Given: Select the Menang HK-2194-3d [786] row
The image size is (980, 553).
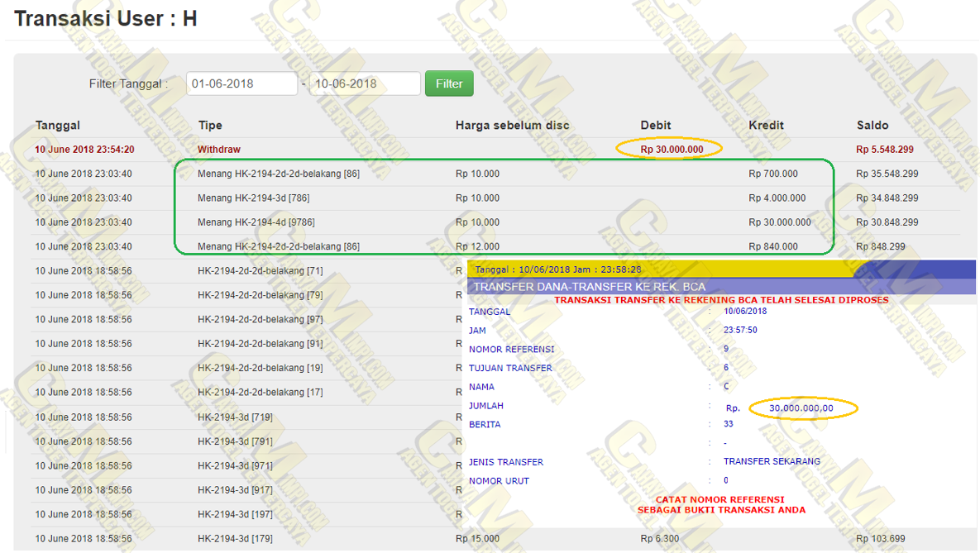Looking at the screenshot, I should tap(253, 198).
